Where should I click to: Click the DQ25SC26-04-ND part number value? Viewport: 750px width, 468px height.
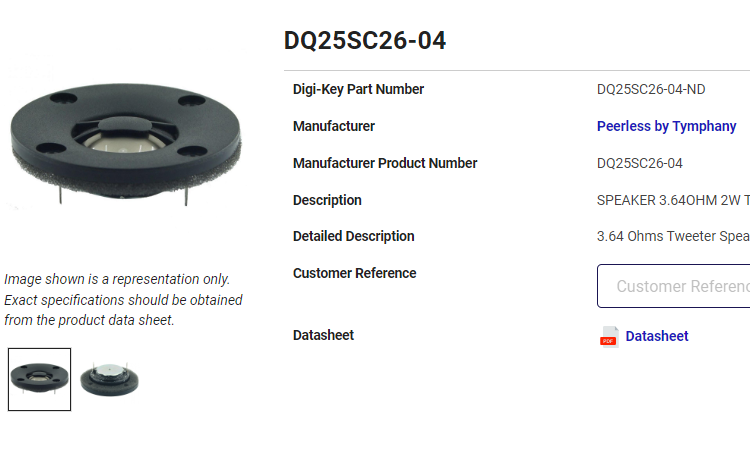click(x=651, y=89)
